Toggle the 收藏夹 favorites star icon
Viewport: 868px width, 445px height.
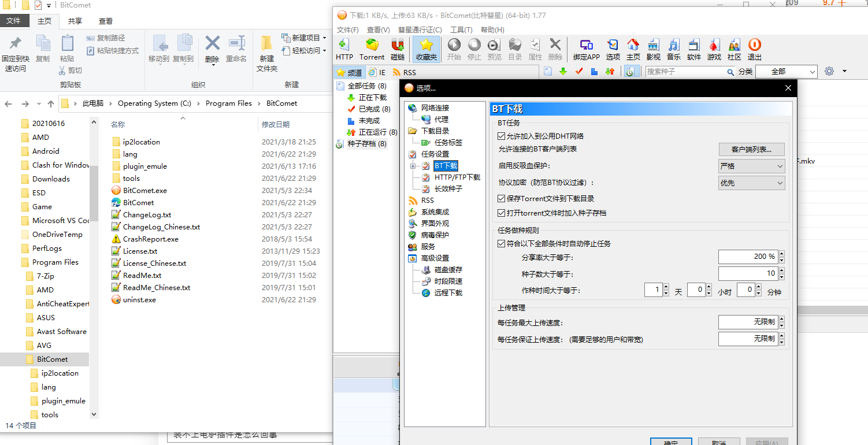pos(426,50)
